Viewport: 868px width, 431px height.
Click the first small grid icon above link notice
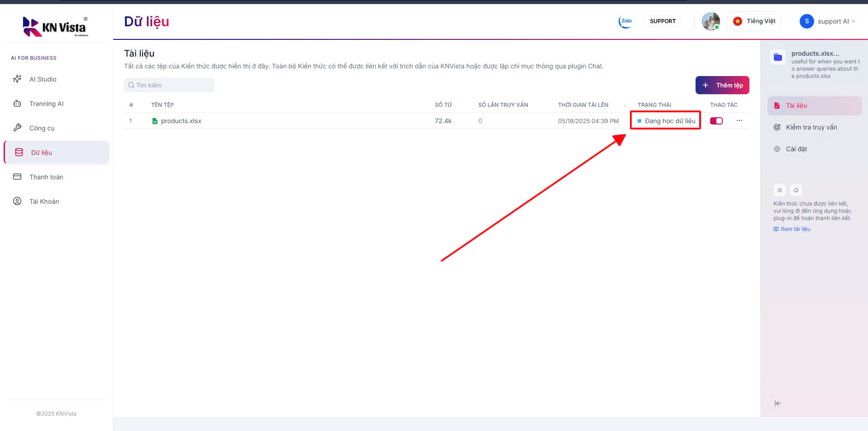[x=779, y=190]
